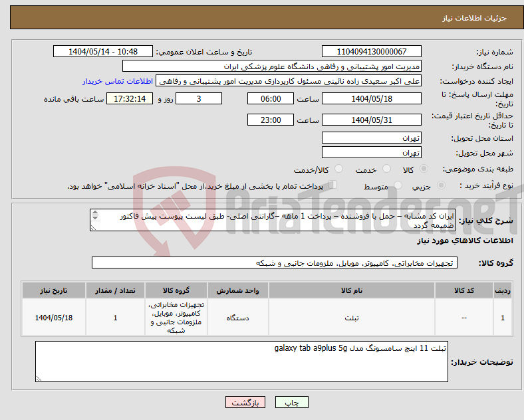Click the validity time 23:00 field
This screenshot has height=420, width=524.
[271, 120]
